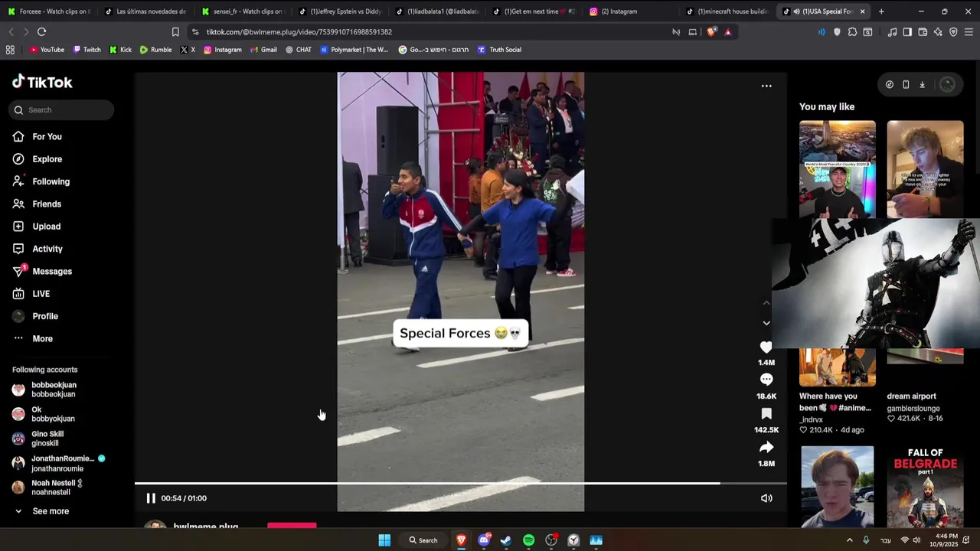Like the video with the heart icon
Image resolution: width=980 pixels, height=551 pixels.
click(x=766, y=347)
